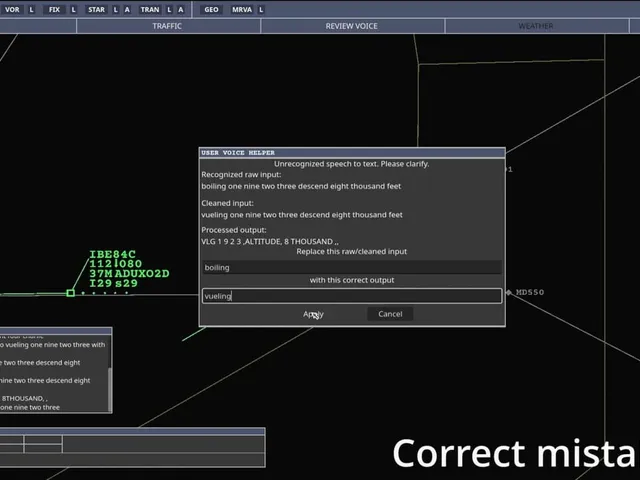The height and width of the screenshot is (480, 640).
Task: Click log line 'nine two three descend eight'
Action: [45, 380]
